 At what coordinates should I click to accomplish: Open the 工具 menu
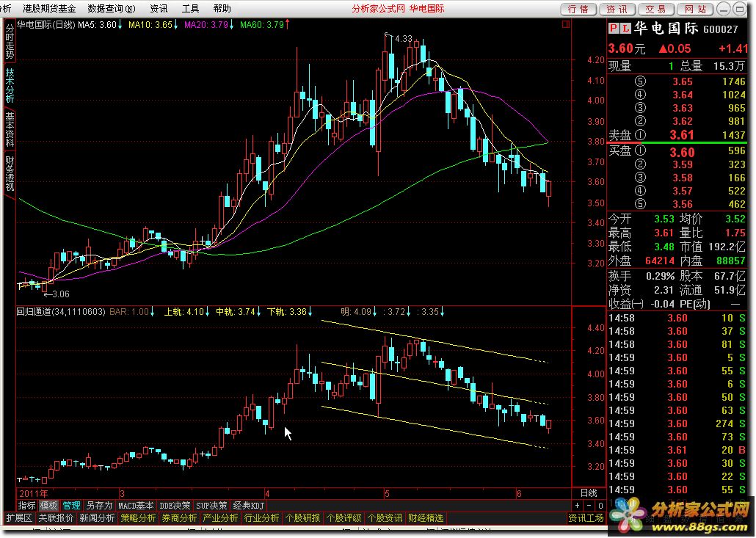click(x=190, y=8)
